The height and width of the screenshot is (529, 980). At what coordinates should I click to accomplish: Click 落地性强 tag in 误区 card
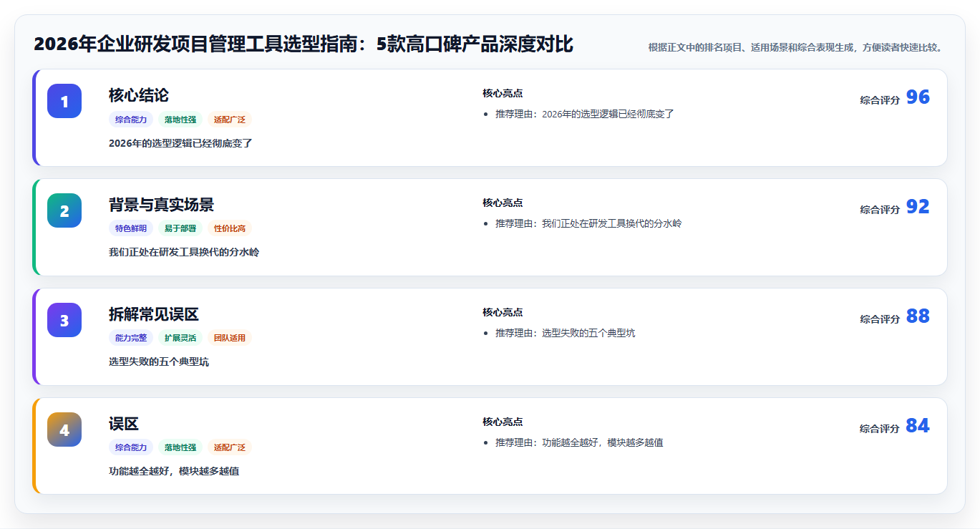(180, 447)
